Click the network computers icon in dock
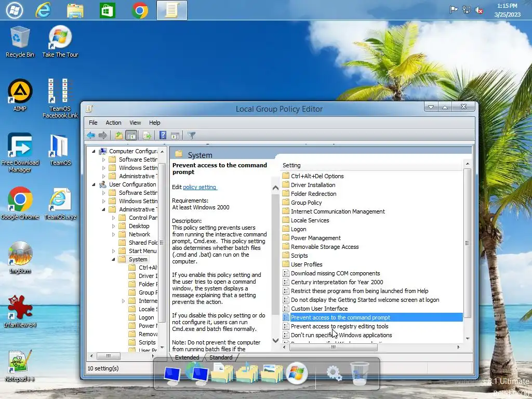Screen dimensions: 532x399 click(x=197, y=373)
